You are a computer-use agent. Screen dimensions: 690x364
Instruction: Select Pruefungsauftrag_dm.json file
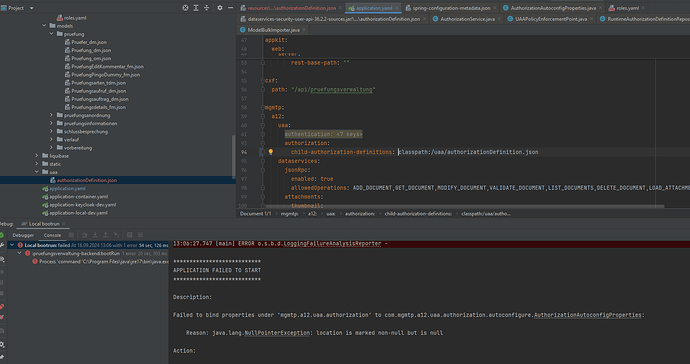(100, 99)
